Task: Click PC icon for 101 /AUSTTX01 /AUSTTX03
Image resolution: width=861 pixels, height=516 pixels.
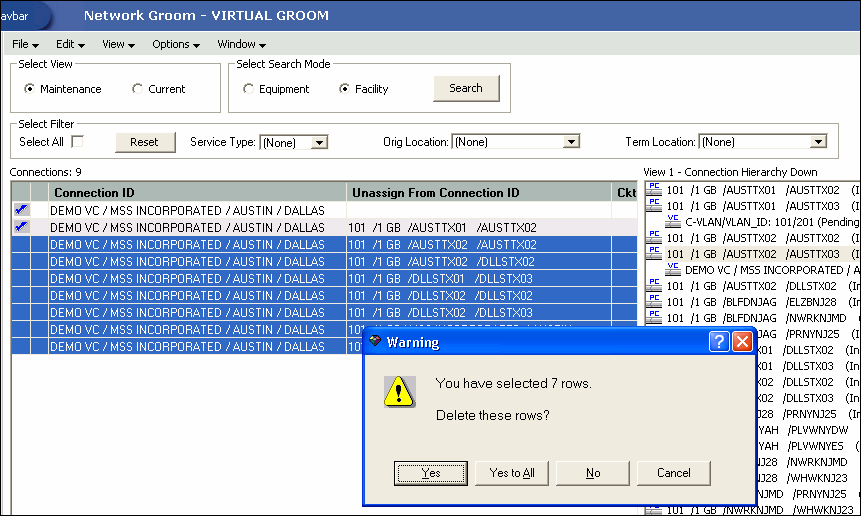Action: [653, 205]
